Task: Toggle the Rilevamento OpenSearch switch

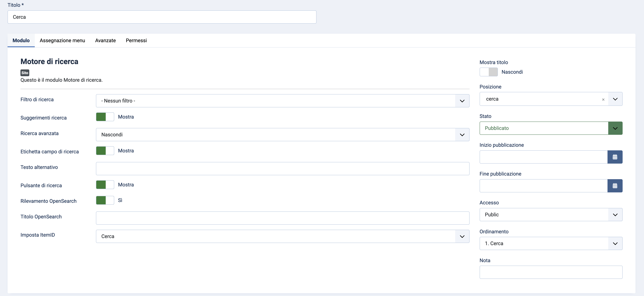Action: point(105,200)
